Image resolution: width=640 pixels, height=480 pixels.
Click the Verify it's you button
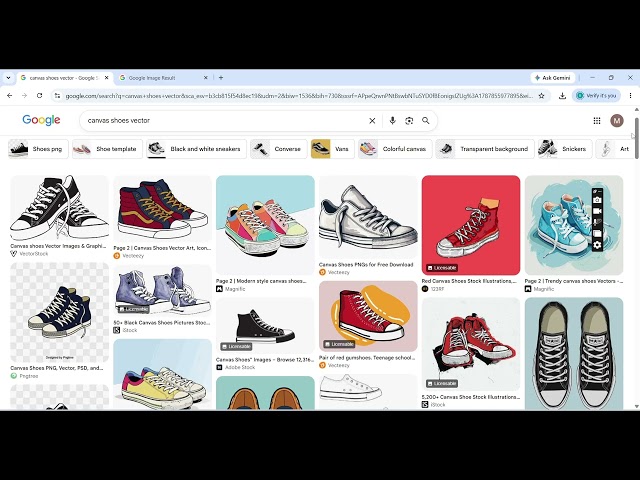pyautogui.click(x=596, y=96)
